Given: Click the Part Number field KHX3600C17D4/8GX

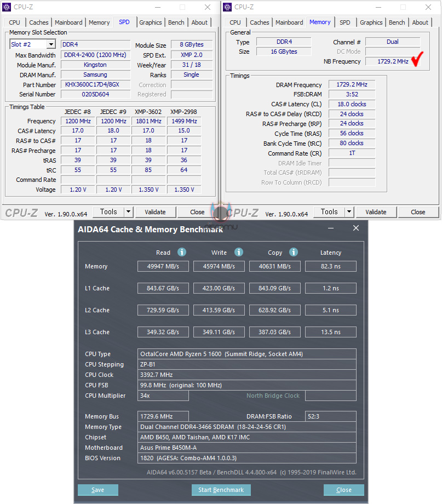Looking at the screenshot, I should coord(95,84).
